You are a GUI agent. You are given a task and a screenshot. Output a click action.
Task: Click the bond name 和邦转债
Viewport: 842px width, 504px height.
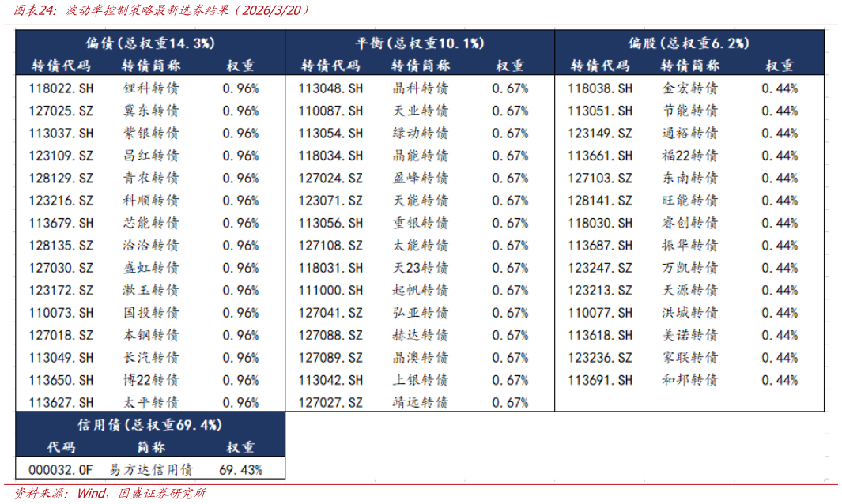690,381
